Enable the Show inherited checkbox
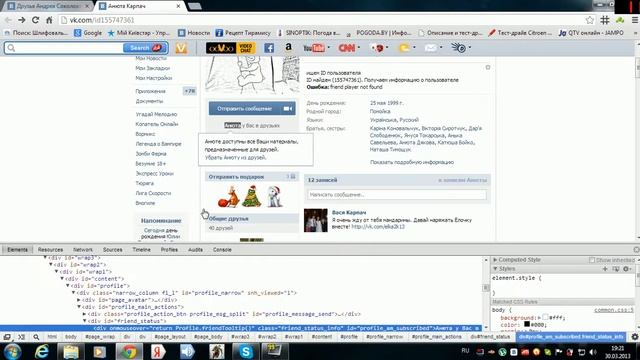640x360 pixels. (x=592, y=260)
